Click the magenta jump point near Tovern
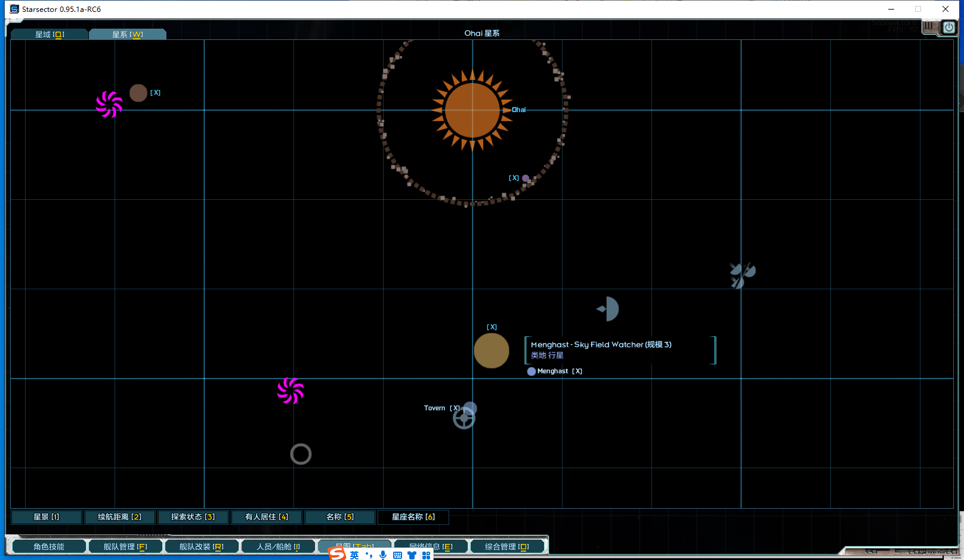The height and width of the screenshot is (560, 964). pos(291,391)
